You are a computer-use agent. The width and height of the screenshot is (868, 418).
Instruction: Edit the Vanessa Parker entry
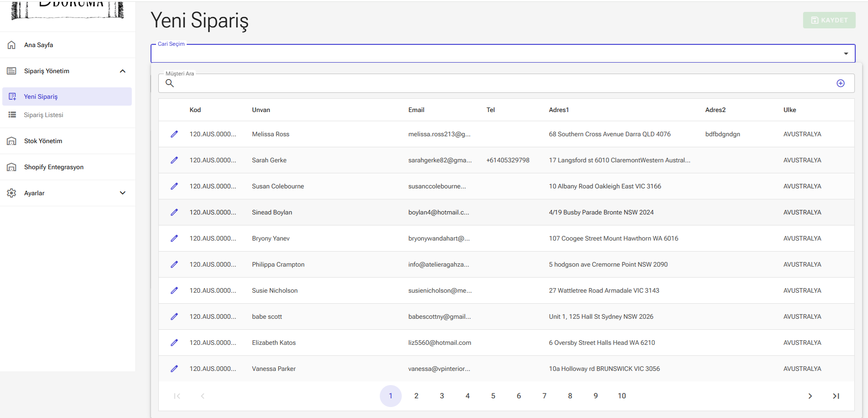tap(174, 369)
